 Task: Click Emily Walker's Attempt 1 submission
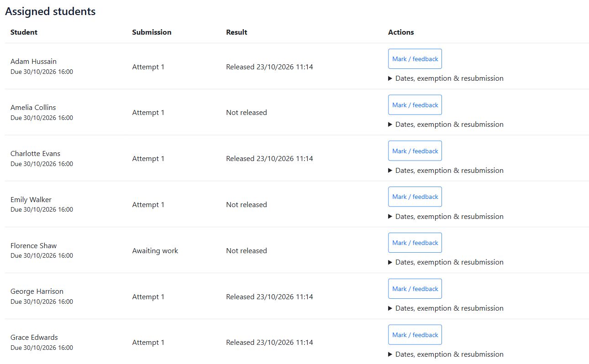tap(148, 205)
